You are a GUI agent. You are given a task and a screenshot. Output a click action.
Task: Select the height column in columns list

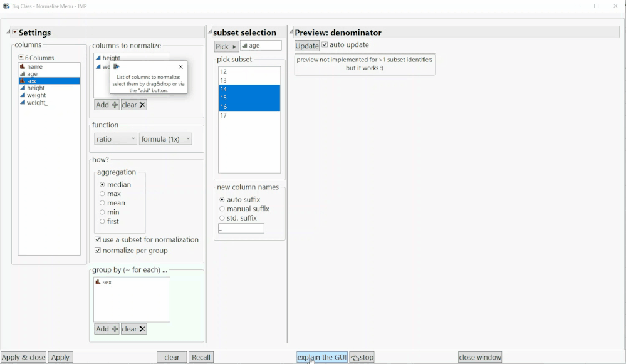(49, 88)
